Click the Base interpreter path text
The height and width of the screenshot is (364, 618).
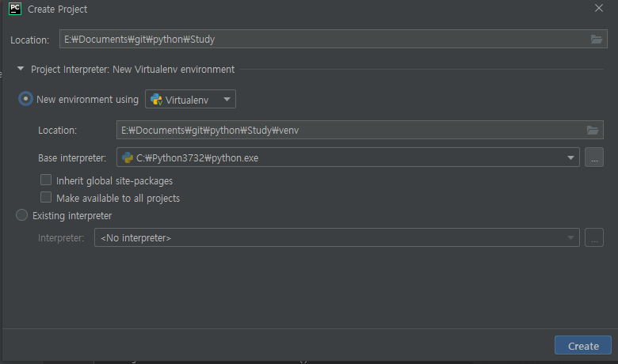pos(197,157)
